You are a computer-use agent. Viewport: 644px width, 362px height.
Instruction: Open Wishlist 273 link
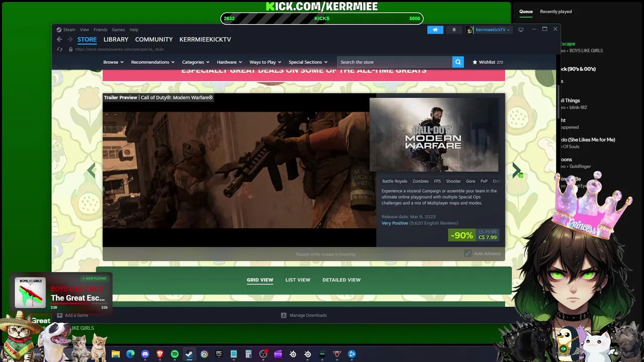pos(488,62)
